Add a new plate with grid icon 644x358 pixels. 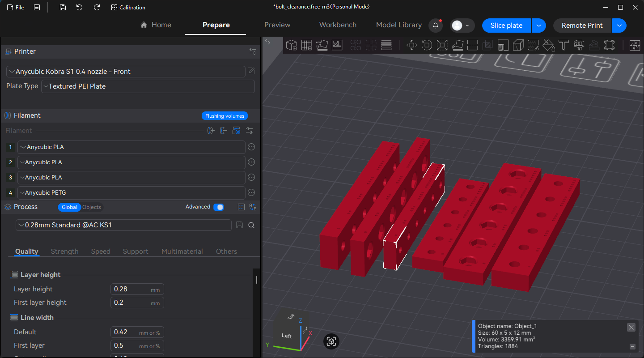(306, 45)
